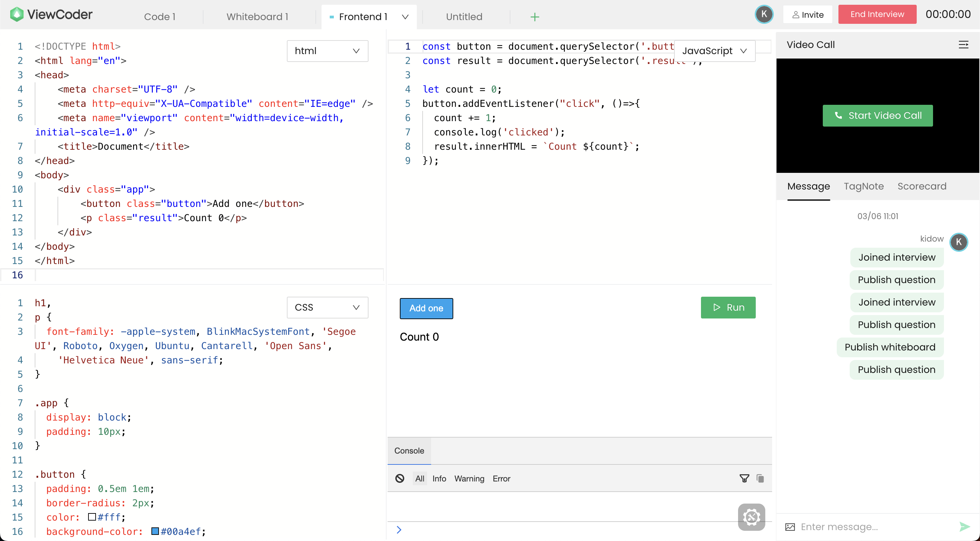The width and height of the screenshot is (980, 541).
Task: Click the console prompt chevron
Action: click(x=399, y=529)
